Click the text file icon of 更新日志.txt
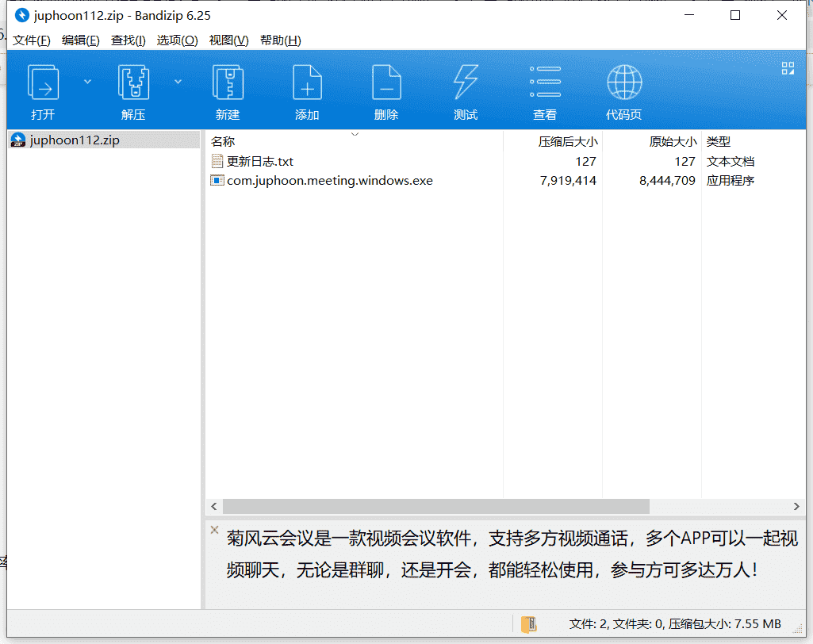Screen dimensions: 813x644 coord(217,161)
